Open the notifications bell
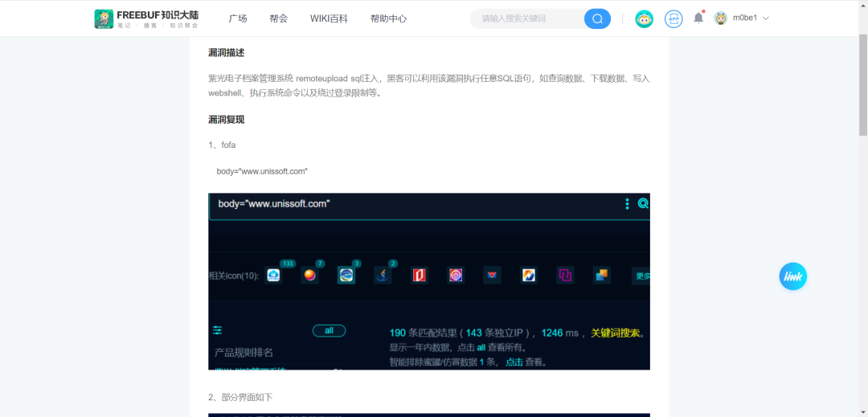This screenshot has height=417, width=868. (x=698, y=18)
